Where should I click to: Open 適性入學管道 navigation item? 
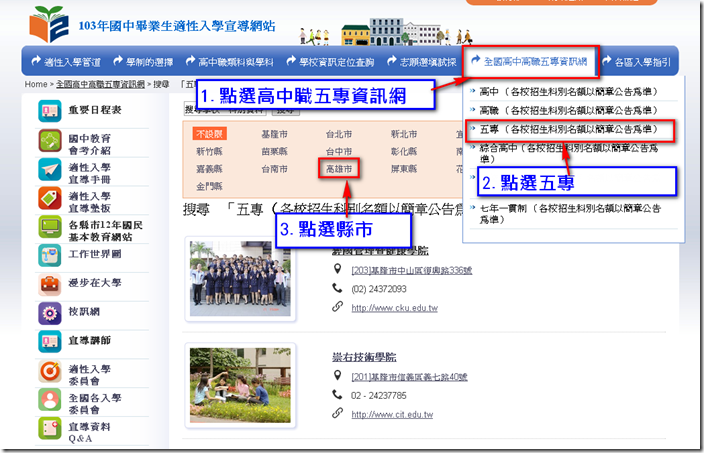pyautogui.click(x=66, y=62)
